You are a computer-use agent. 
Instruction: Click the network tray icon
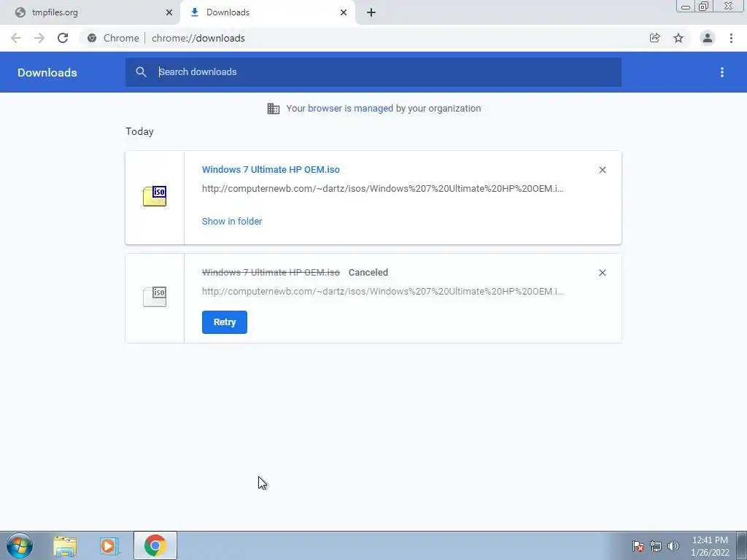coord(656,546)
